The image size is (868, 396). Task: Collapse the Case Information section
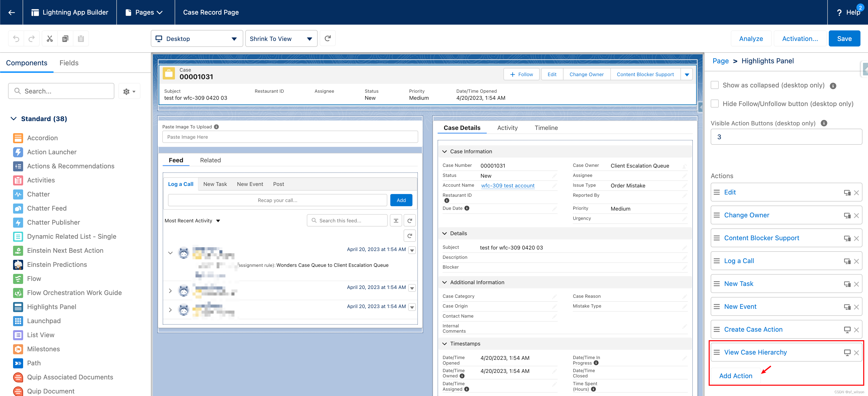[x=445, y=152]
